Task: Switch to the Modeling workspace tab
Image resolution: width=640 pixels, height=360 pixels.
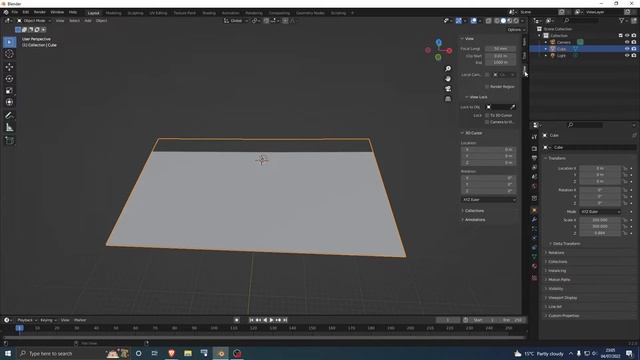Action: (113, 13)
